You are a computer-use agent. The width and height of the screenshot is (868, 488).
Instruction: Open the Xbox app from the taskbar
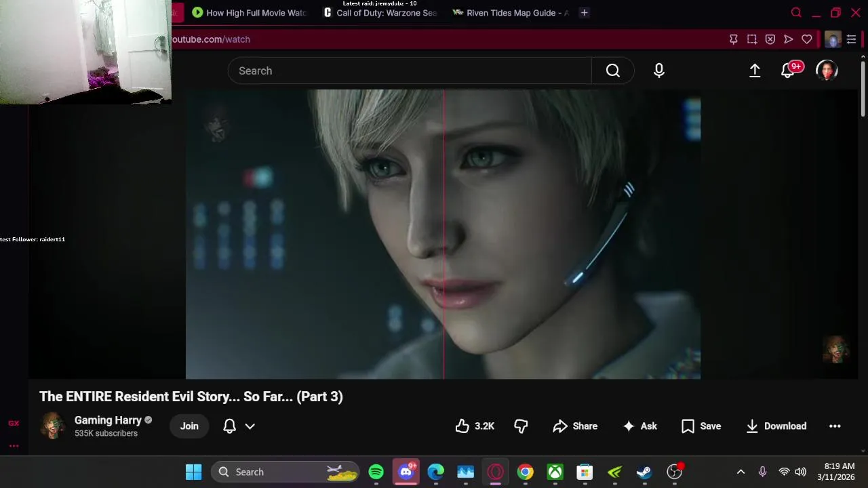point(555,472)
